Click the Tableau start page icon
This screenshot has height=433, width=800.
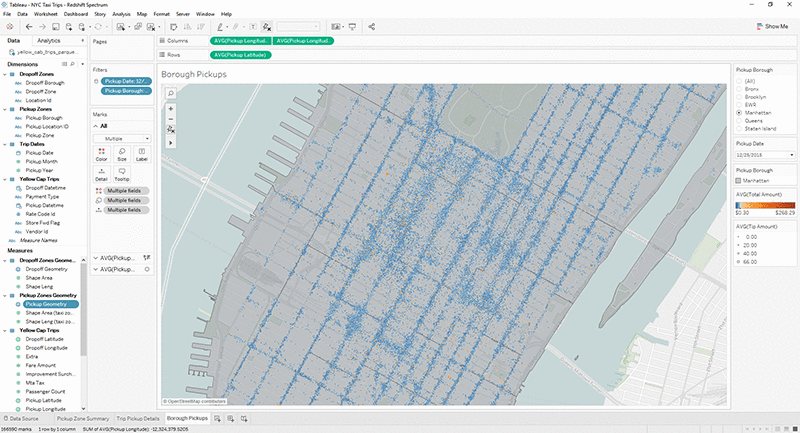pyautogui.click(x=9, y=27)
